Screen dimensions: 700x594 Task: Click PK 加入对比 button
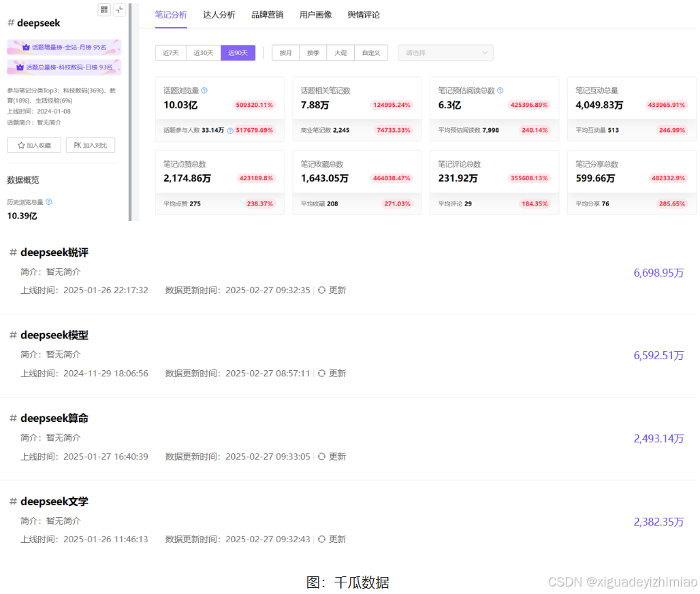pos(91,146)
